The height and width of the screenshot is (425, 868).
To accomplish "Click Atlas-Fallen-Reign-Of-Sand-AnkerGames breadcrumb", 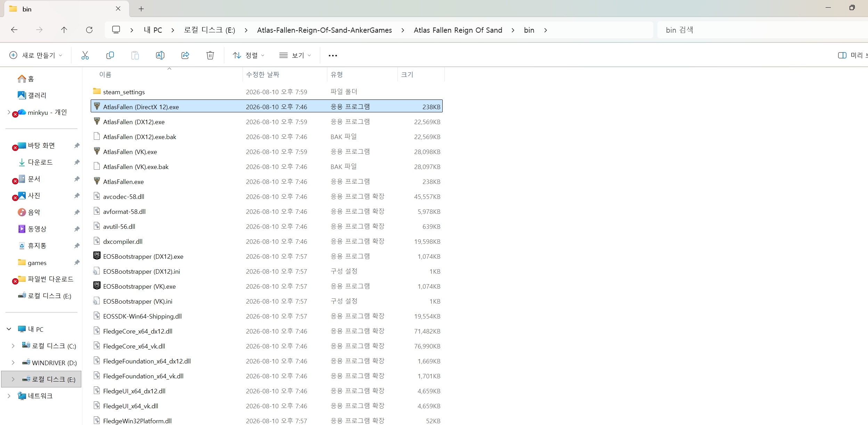I will tap(325, 30).
